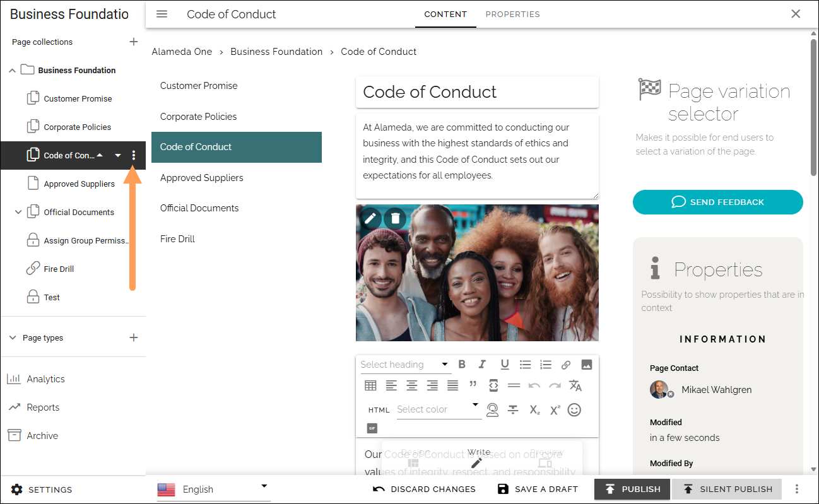Collapse the Page types section
This screenshot has width=819, height=504.
pyautogui.click(x=13, y=337)
